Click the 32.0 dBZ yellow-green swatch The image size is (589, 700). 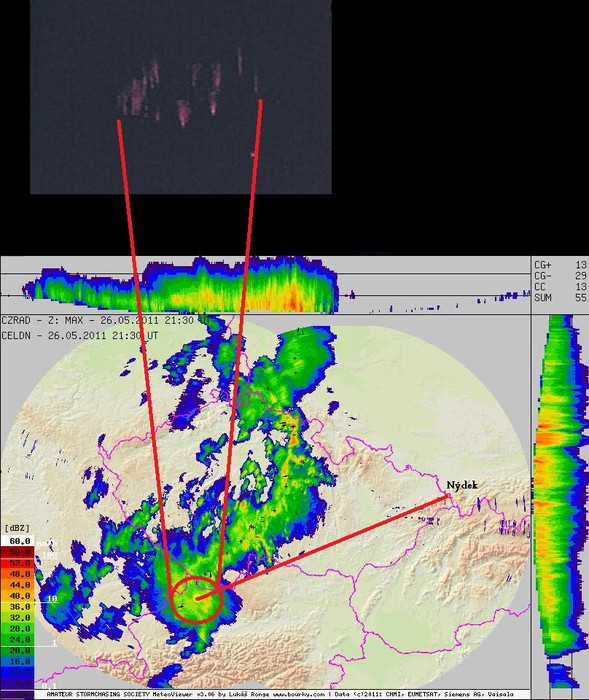coord(17,617)
